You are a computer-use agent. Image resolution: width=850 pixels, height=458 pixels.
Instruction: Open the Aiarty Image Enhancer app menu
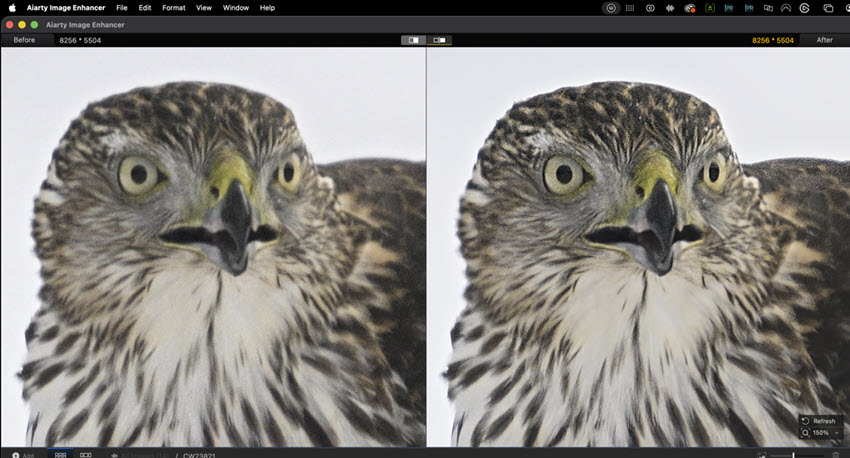(x=66, y=8)
